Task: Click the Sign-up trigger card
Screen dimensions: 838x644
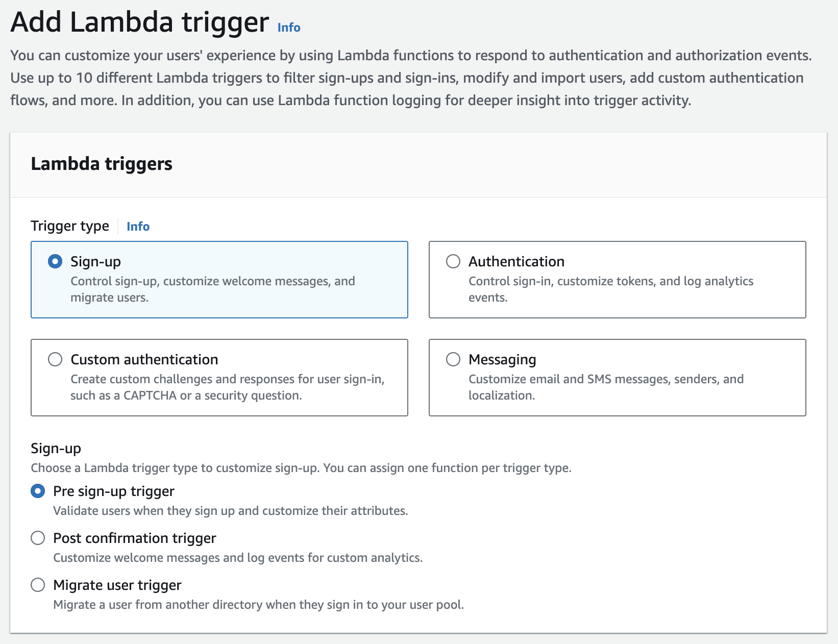Action: click(219, 280)
